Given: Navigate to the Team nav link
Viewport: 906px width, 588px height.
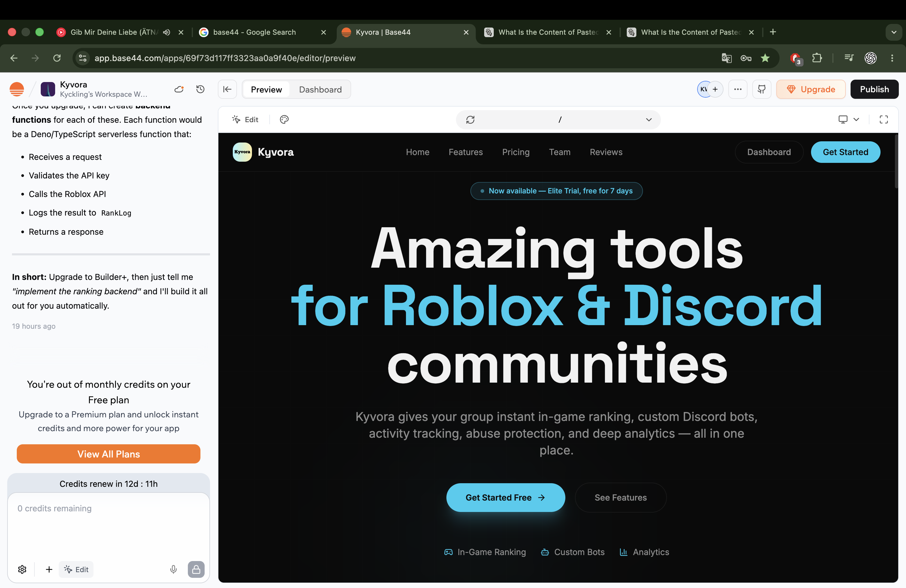Looking at the screenshot, I should click(x=560, y=152).
